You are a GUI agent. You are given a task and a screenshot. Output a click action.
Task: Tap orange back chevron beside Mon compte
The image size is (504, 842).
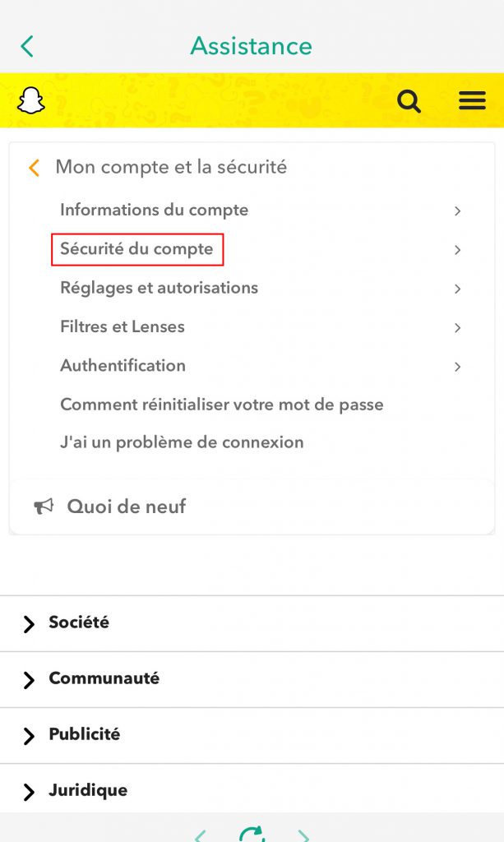[34, 168]
